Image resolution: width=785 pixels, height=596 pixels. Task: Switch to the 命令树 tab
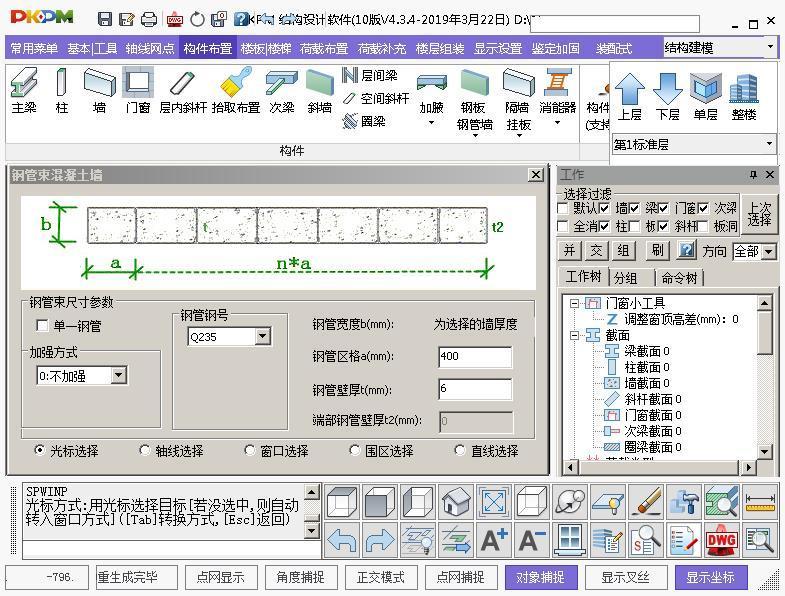[x=679, y=277]
